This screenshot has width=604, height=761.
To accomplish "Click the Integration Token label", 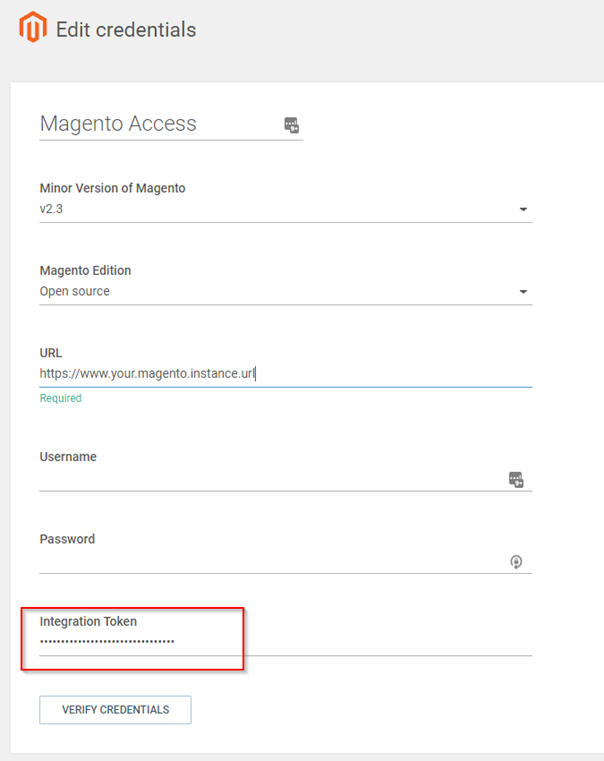I will 88,621.
